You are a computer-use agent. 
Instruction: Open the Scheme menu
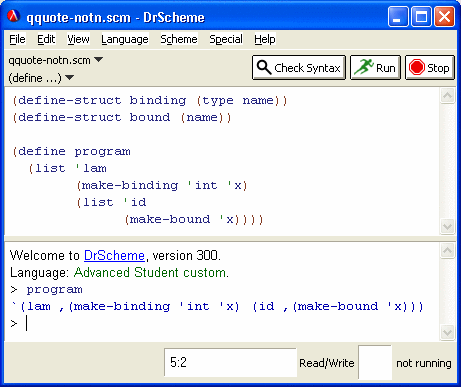(179, 39)
